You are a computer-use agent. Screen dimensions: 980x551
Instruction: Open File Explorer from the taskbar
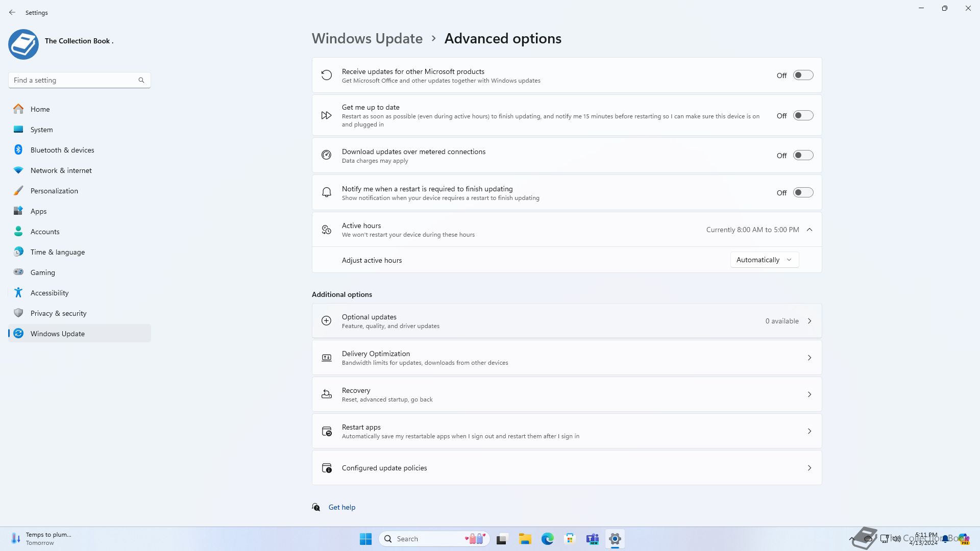tap(525, 539)
